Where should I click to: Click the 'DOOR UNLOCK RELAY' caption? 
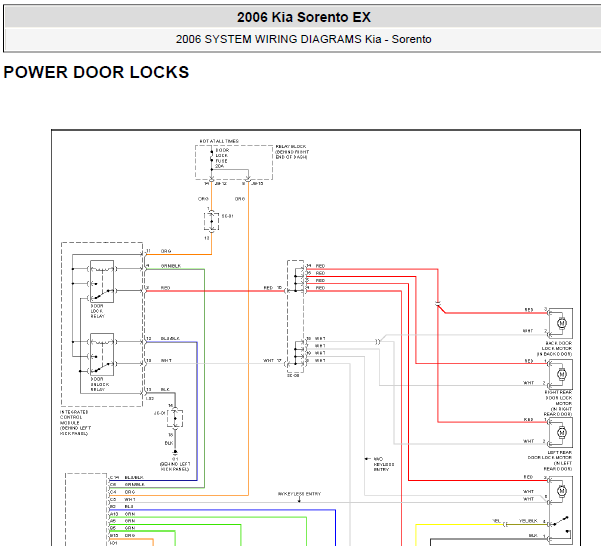tap(100, 384)
